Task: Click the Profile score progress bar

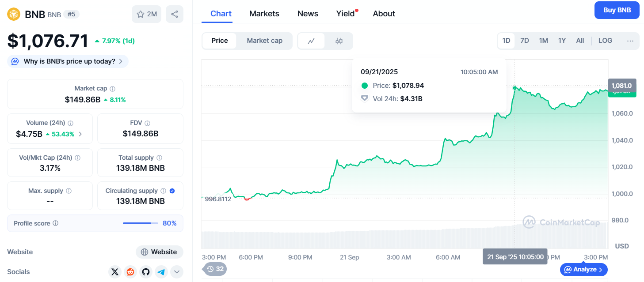Action: (x=140, y=223)
